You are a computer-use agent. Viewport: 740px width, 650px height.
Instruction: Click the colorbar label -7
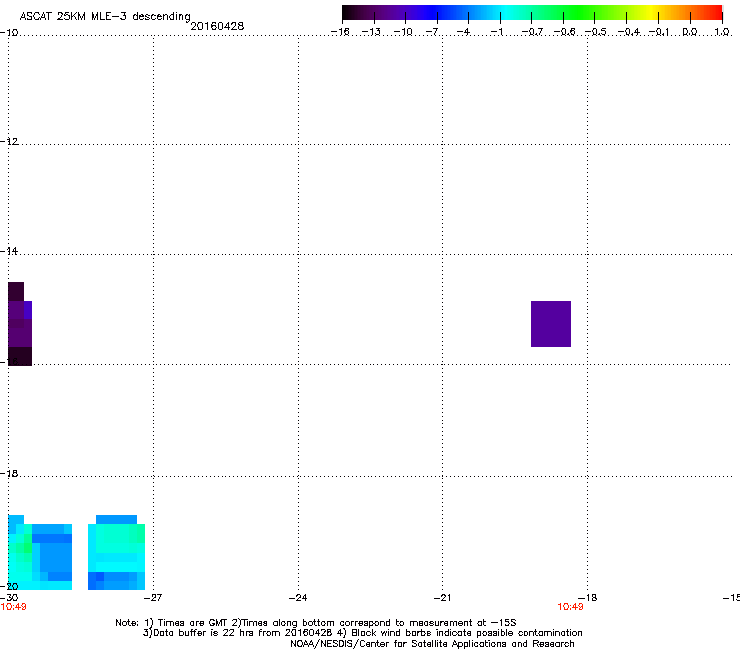click(x=432, y=32)
